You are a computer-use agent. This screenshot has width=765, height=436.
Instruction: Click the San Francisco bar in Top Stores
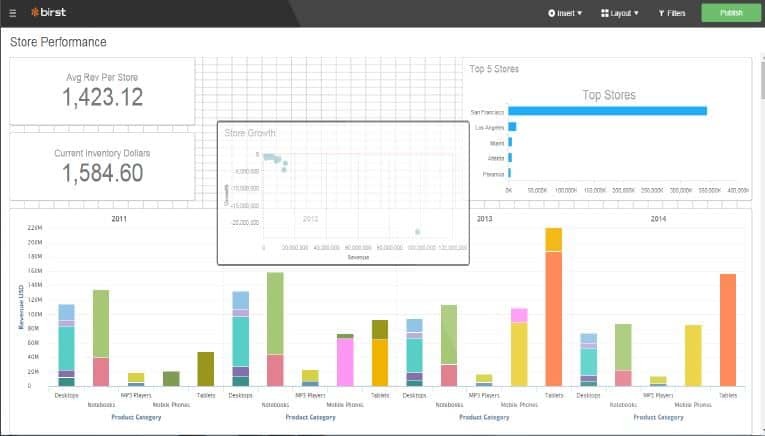[607, 111]
